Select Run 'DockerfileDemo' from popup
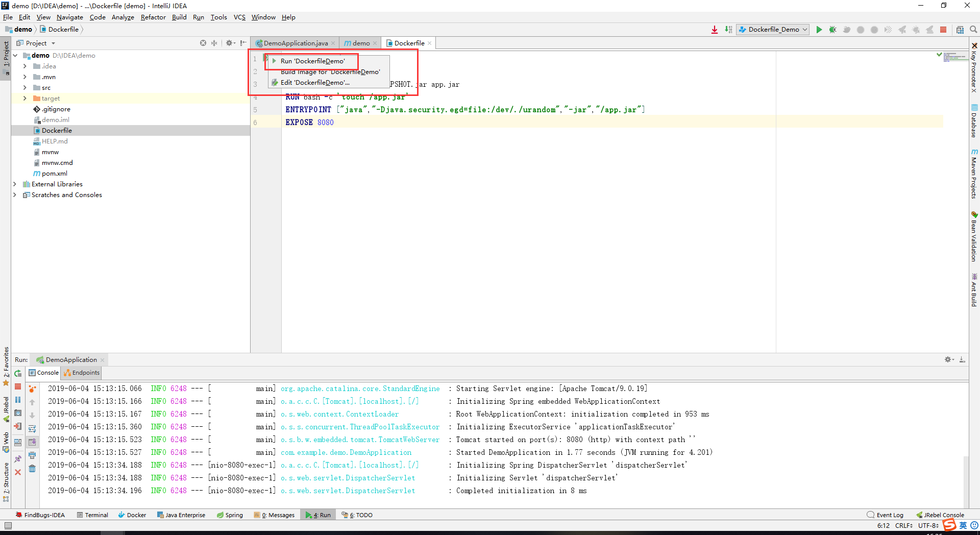This screenshot has height=535, width=980. tap(329, 61)
